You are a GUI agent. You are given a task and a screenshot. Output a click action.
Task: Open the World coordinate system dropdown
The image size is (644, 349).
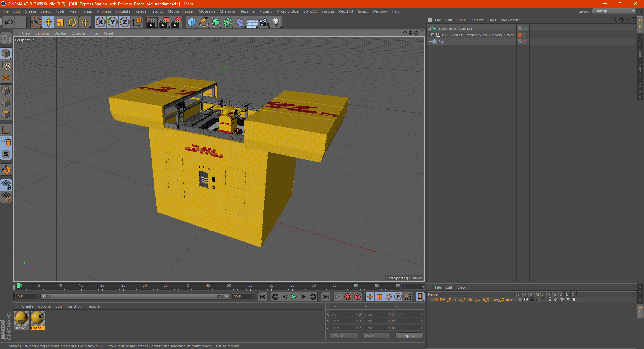click(344, 335)
